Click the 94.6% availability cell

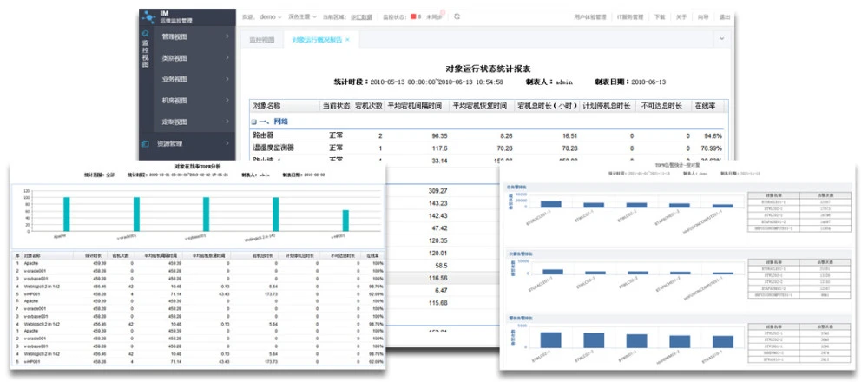tap(712, 135)
